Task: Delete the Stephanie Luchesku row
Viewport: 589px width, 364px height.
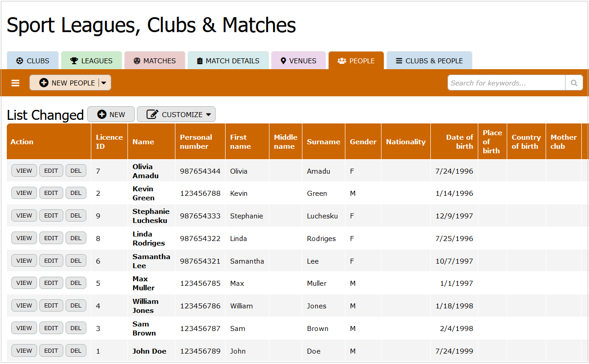Action: 76,216
